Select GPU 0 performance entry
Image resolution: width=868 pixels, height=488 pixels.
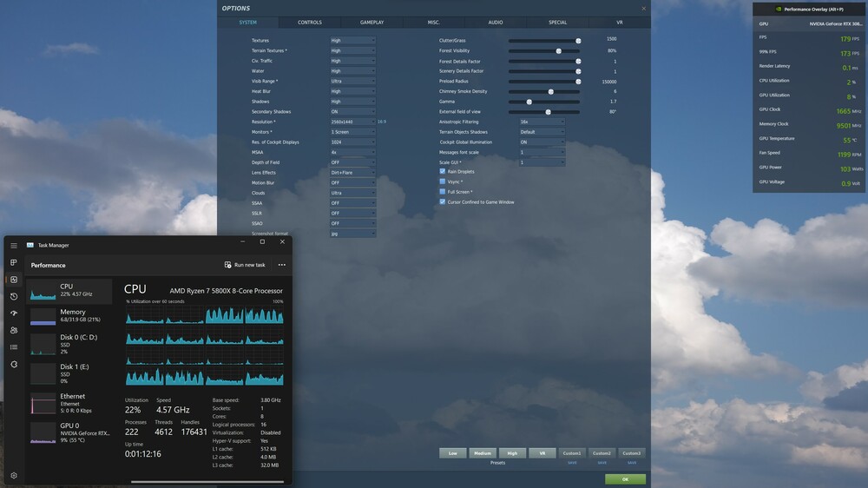pyautogui.click(x=69, y=432)
